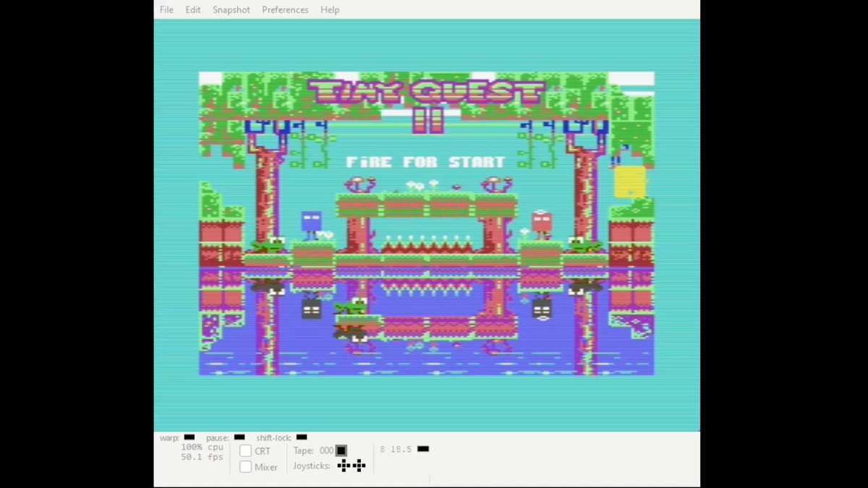Open the Edit menu
Image resolution: width=868 pixels, height=488 pixels.
(192, 9)
